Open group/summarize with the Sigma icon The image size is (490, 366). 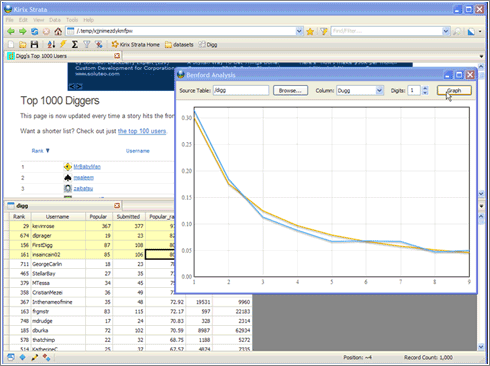pos(75,44)
